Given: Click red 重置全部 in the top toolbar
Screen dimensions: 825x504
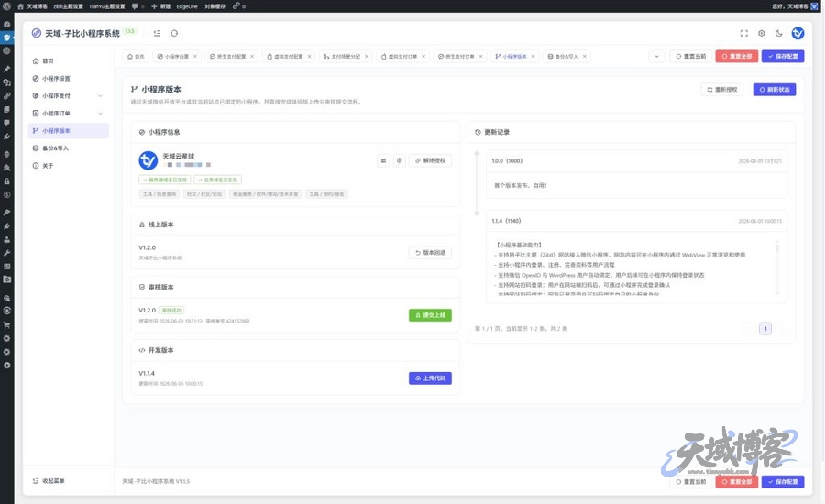Looking at the screenshot, I should tap(737, 56).
